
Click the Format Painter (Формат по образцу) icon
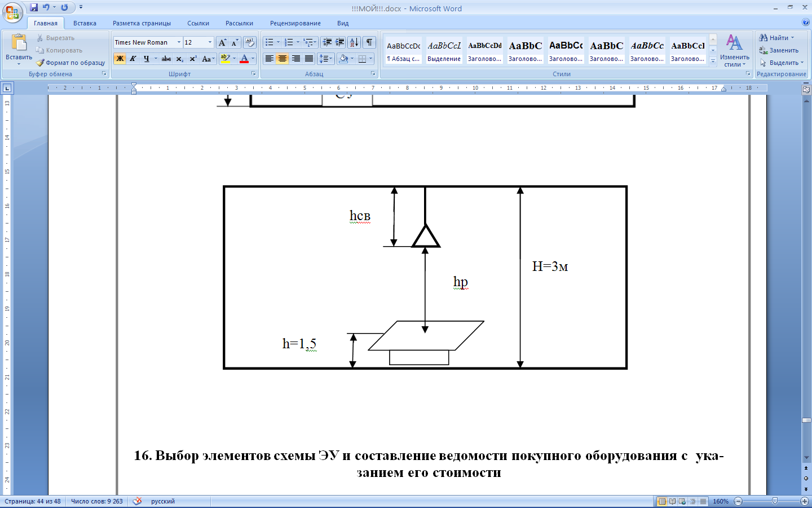coord(41,63)
